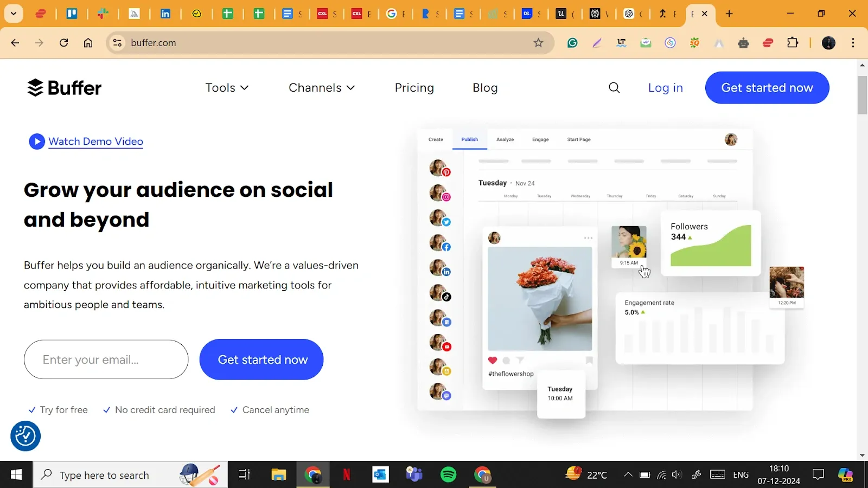Go to the Blog page

485,88
